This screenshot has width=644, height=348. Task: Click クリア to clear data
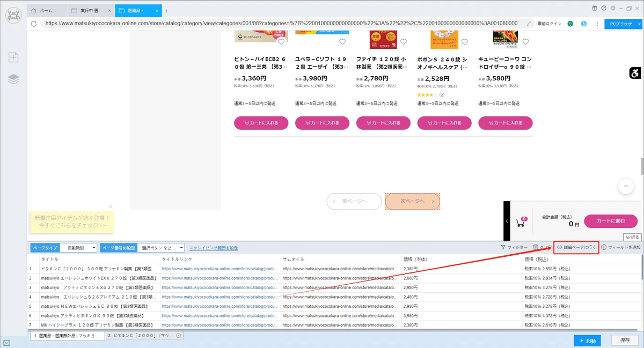click(x=542, y=248)
